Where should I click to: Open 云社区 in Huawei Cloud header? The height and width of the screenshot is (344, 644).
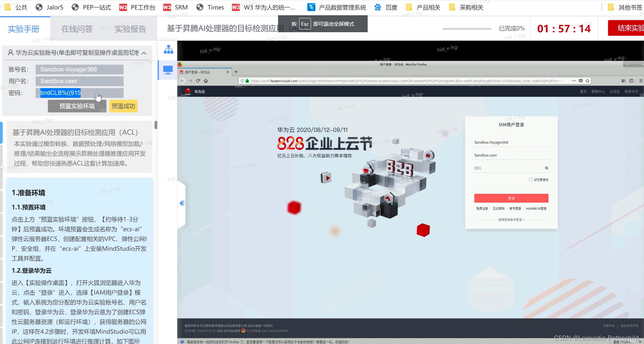pos(615,92)
